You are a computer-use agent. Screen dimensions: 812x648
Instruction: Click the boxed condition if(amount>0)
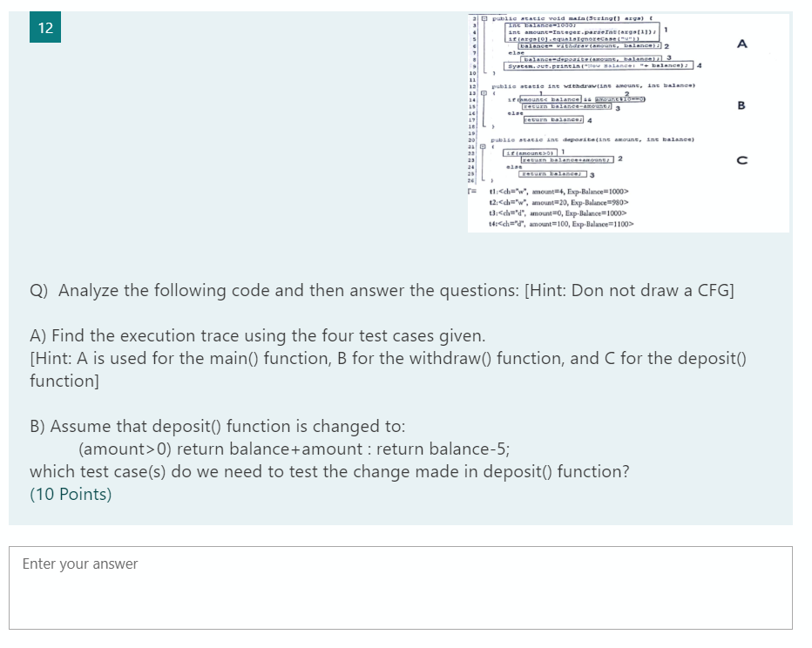pyautogui.click(x=530, y=152)
